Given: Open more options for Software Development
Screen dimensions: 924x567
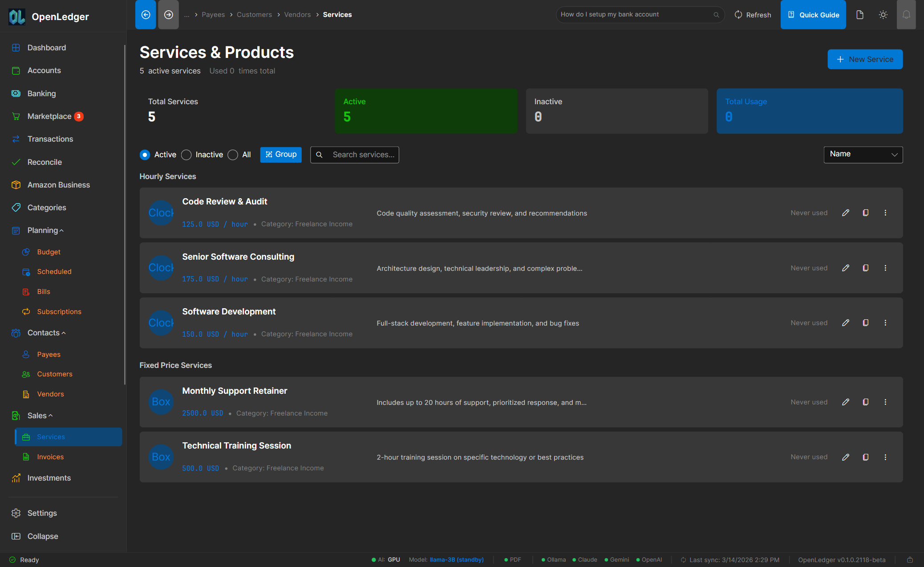Looking at the screenshot, I should (885, 323).
